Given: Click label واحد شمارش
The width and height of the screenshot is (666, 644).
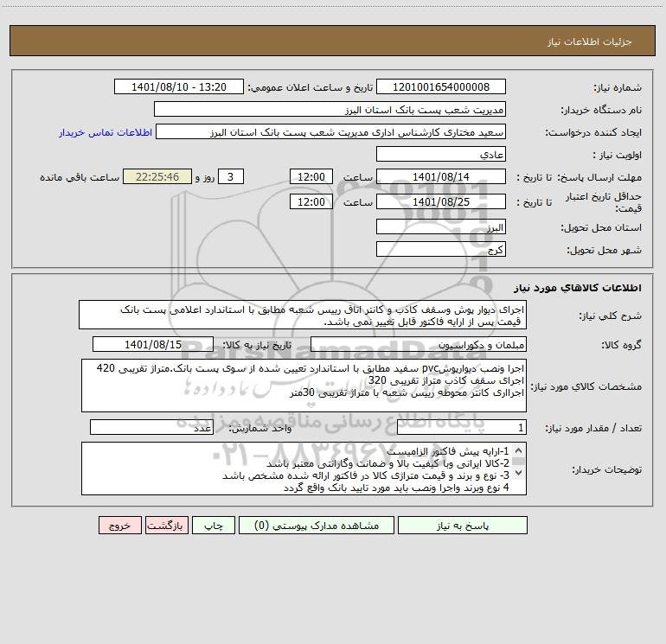Looking at the screenshot, I should pos(260,429).
